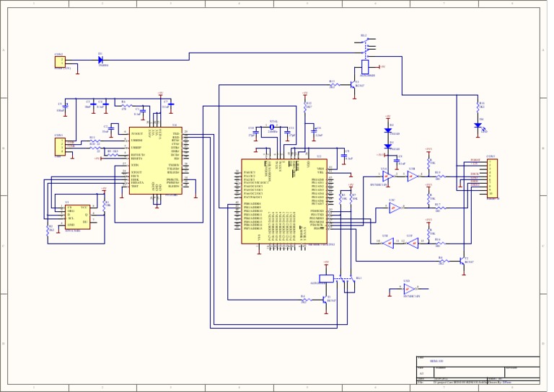Select the T3 transistor near R13
Image resolution: width=554 pixels, height=392 pixels.
click(354, 84)
